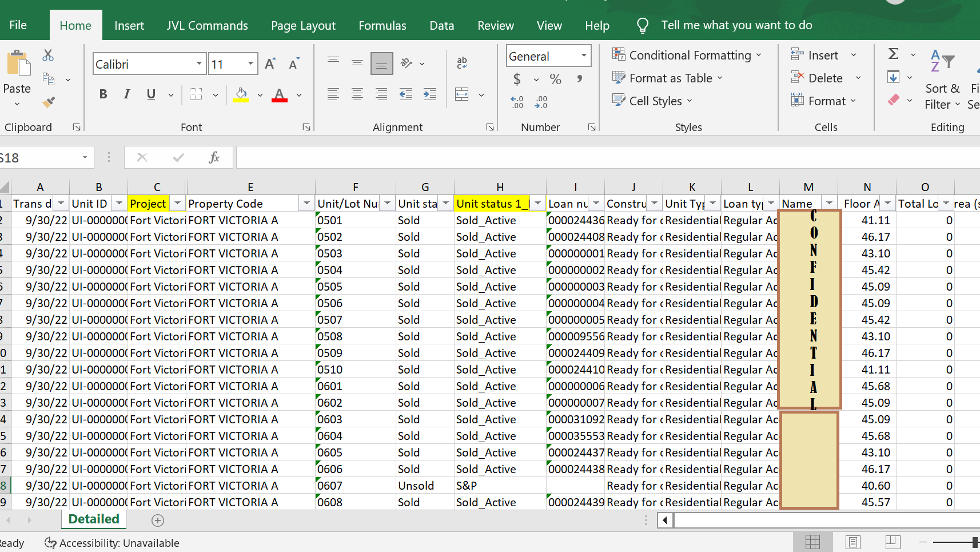Open the JVL Commands tab
The height and width of the screenshot is (552, 980).
(207, 26)
